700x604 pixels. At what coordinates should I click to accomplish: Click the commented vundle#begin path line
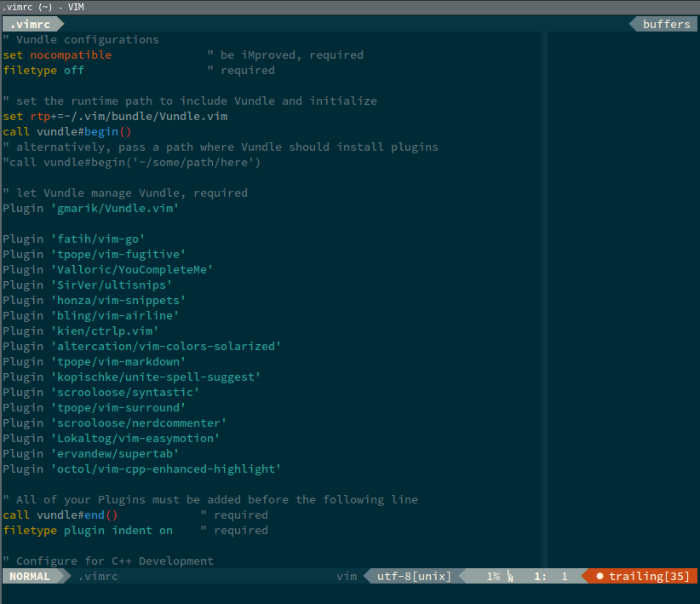(132, 162)
